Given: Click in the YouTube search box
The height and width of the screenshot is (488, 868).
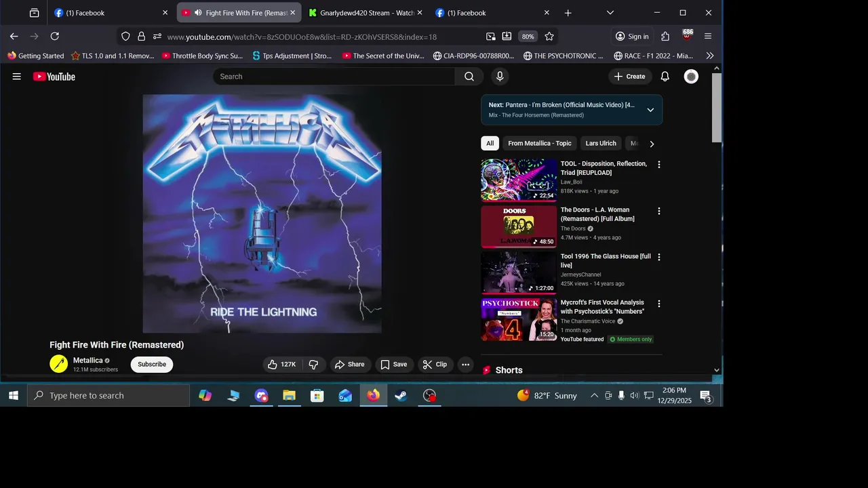Looking at the screenshot, I should 334,77.
